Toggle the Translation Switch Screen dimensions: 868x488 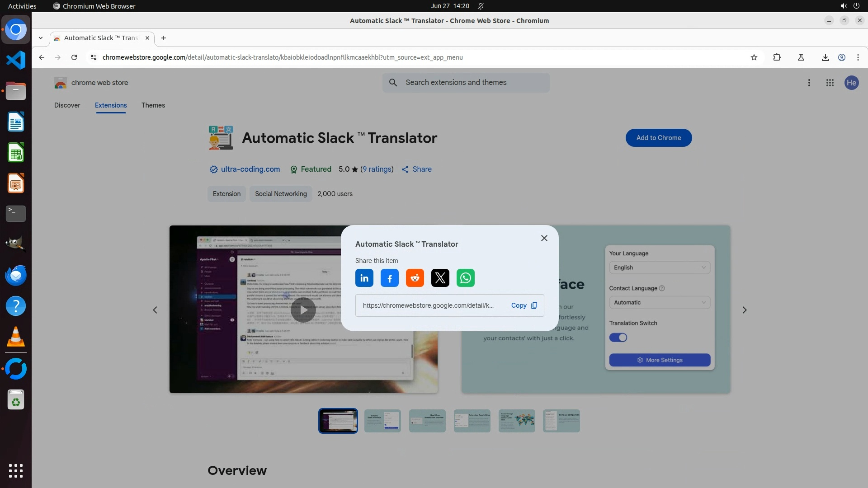618,338
